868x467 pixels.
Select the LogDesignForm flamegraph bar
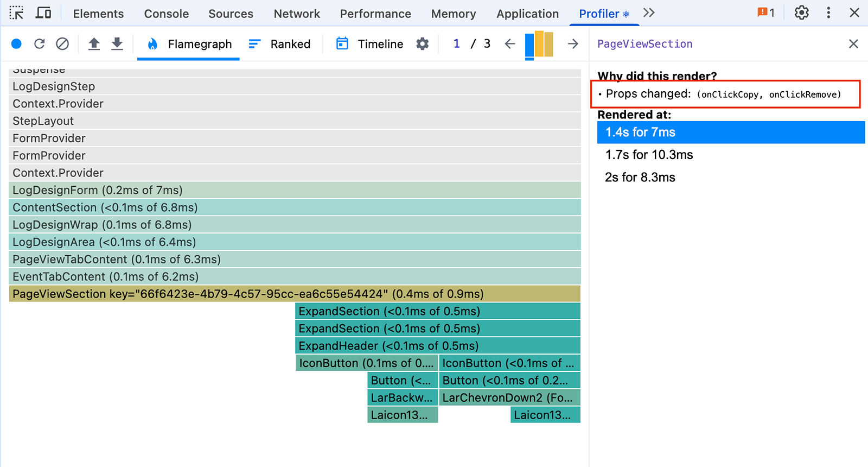pyautogui.click(x=295, y=190)
